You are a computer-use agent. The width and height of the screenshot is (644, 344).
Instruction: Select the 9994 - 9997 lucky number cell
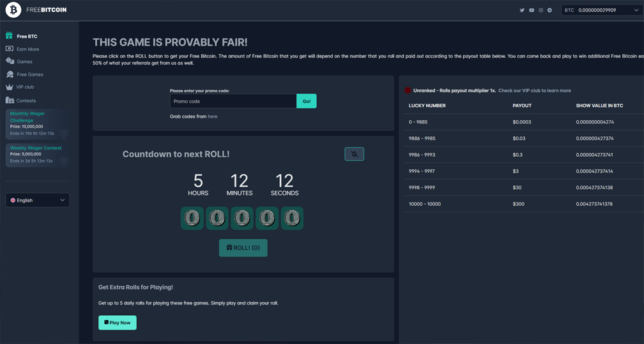click(422, 171)
